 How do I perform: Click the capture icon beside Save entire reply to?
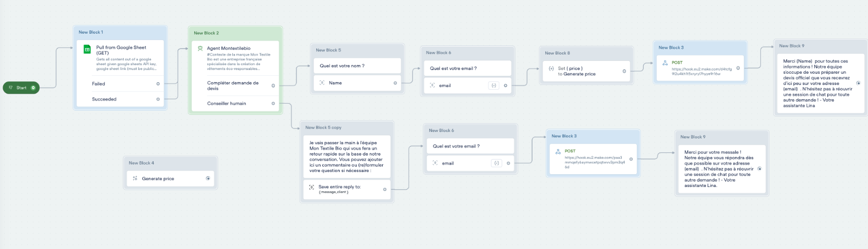(x=311, y=187)
